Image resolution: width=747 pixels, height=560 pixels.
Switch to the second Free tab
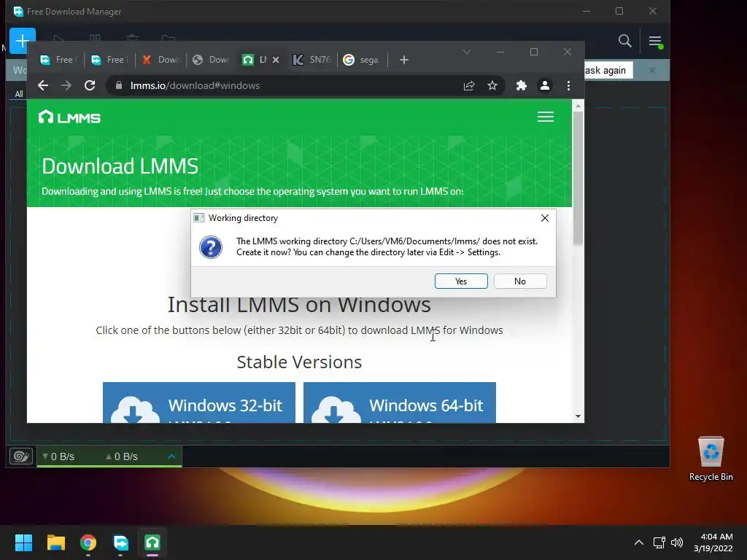coord(109,60)
